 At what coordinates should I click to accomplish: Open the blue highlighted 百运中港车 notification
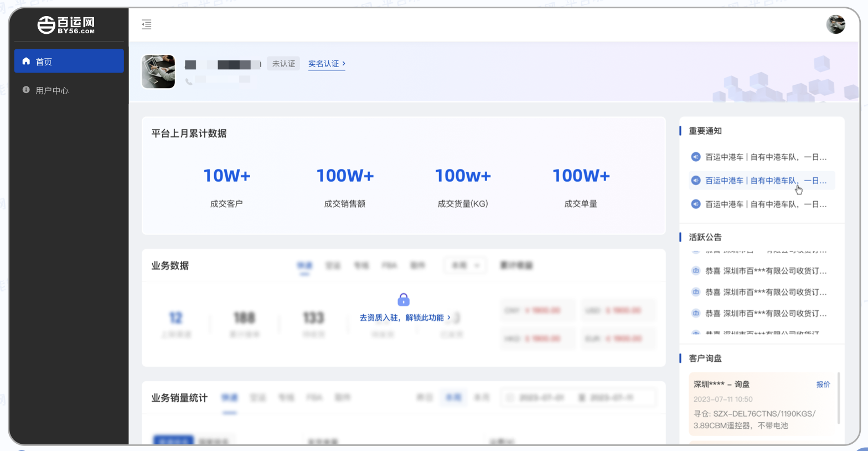tap(762, 181)
